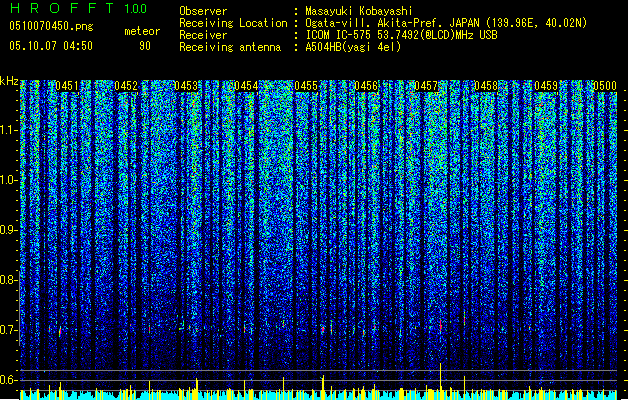Click the 0.8 kHz axis label
Screen dimensions: 629x400
tap(9, 280)
